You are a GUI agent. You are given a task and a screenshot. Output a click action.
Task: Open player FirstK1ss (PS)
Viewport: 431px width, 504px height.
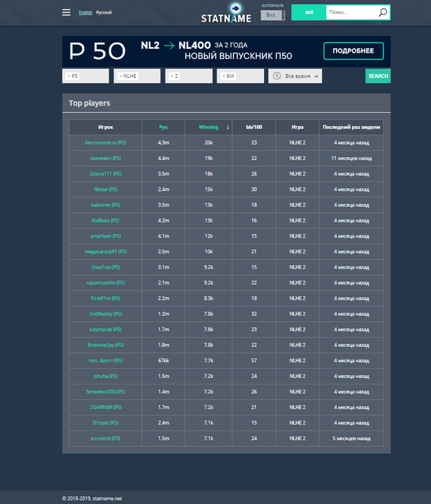pyautogui.click(x=105, y=298)
